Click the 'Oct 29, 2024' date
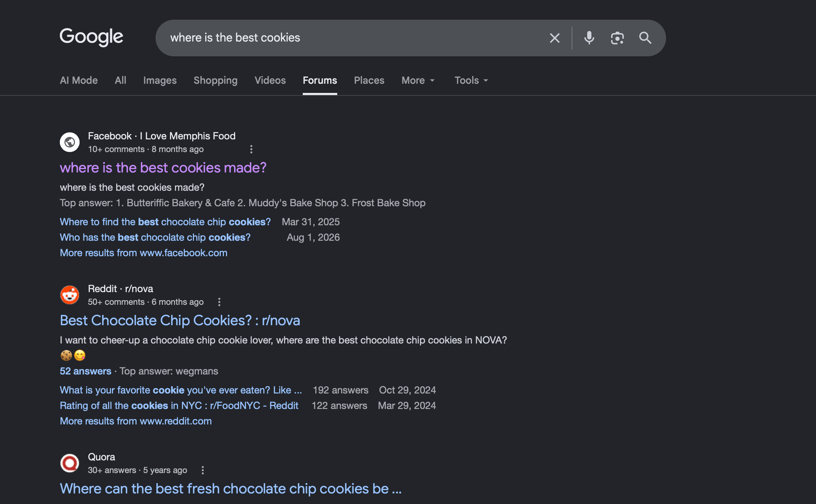The width and height of the screenshot is (816, 504). click(x=407, y=390)
